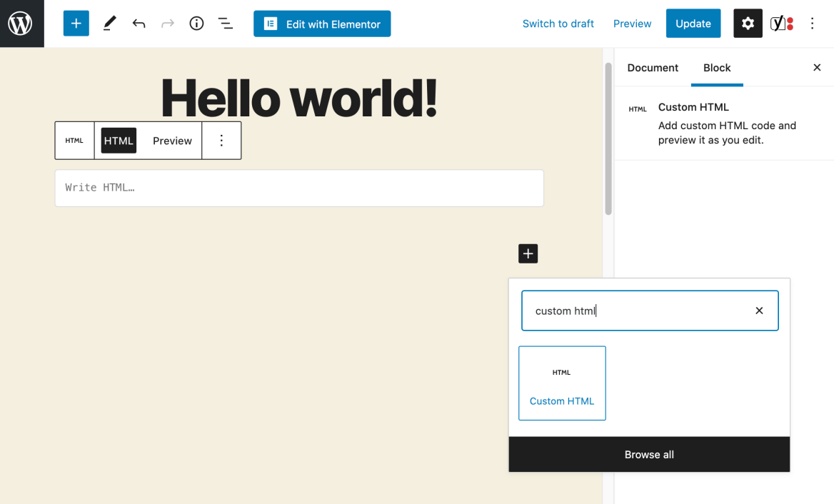Click the Switch to draft link
This screenshot has width=834, height=504.
558,24
